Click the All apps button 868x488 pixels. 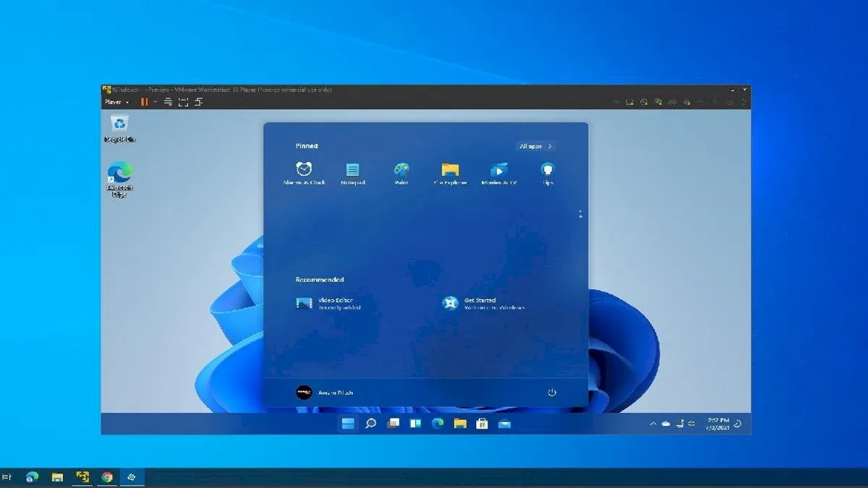536,146
